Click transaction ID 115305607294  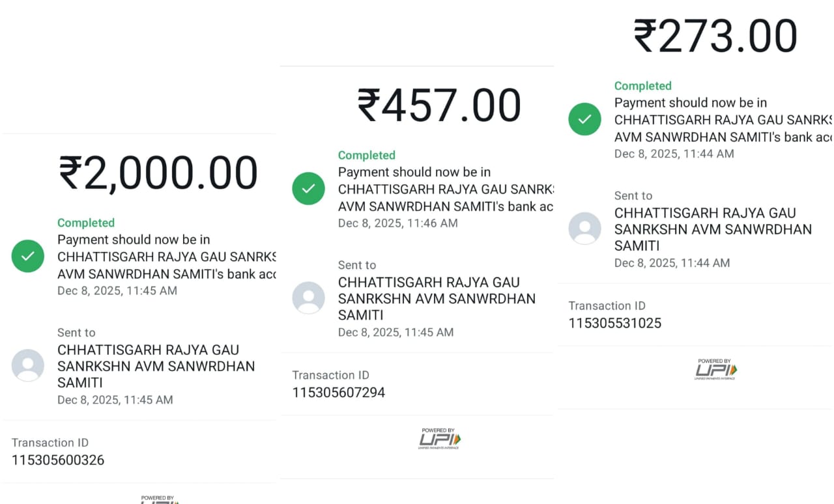tap(338, 393)
